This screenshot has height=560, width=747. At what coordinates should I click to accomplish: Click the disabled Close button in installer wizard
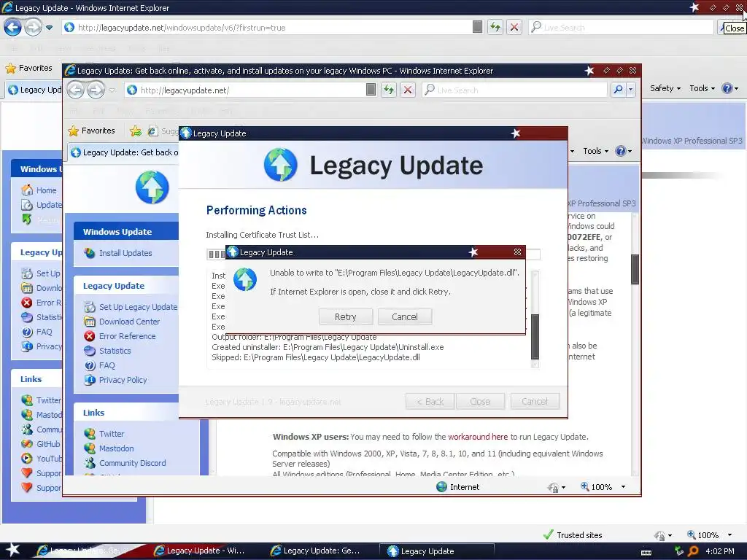click(480, 402)
